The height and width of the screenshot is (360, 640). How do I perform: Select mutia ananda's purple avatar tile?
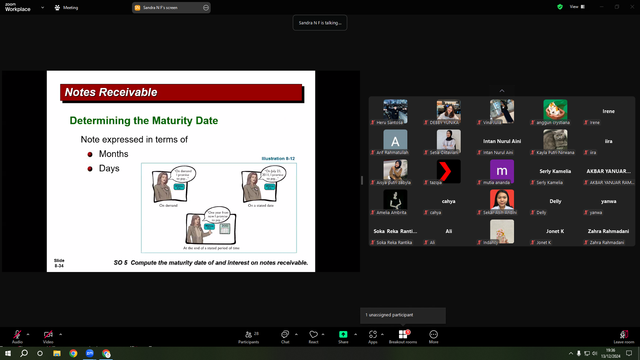tap(502, 171)
